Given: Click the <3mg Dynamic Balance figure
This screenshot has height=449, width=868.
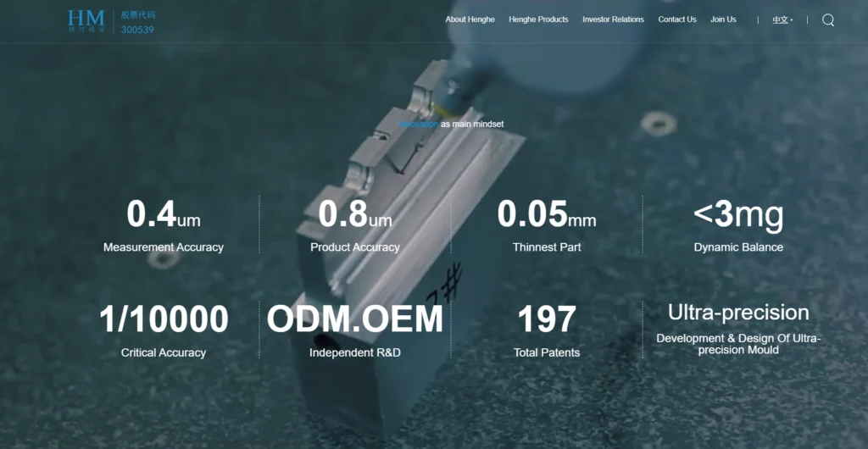Looking at the screenshot, I should (x=738, y=215).
